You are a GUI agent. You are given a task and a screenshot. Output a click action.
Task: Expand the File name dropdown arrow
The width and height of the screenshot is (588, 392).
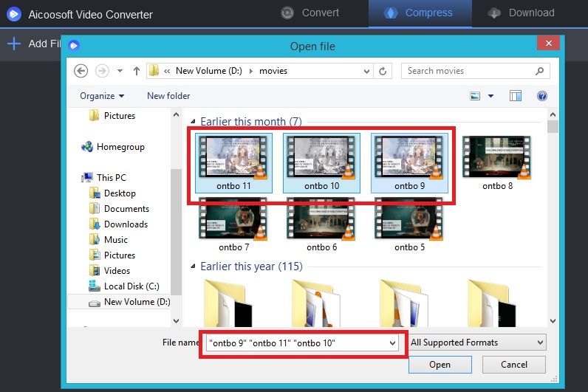pyautogui.click(x=392, y=343)
